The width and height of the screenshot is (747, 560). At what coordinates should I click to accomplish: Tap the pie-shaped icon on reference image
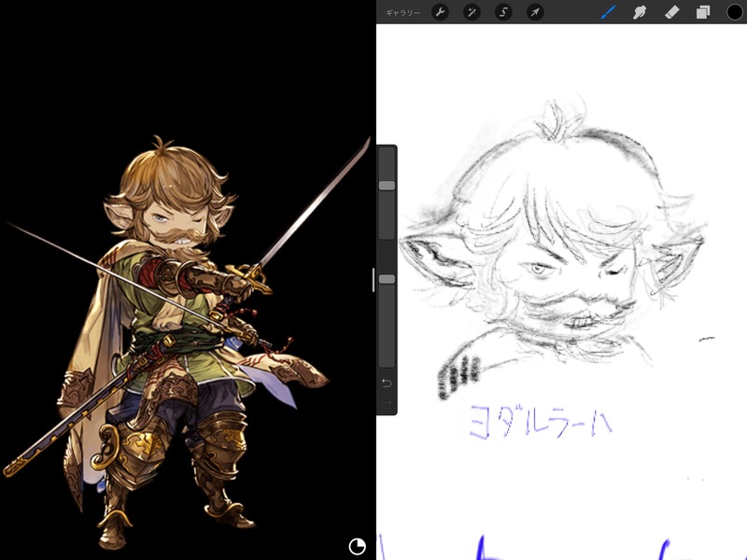point(358,546)
